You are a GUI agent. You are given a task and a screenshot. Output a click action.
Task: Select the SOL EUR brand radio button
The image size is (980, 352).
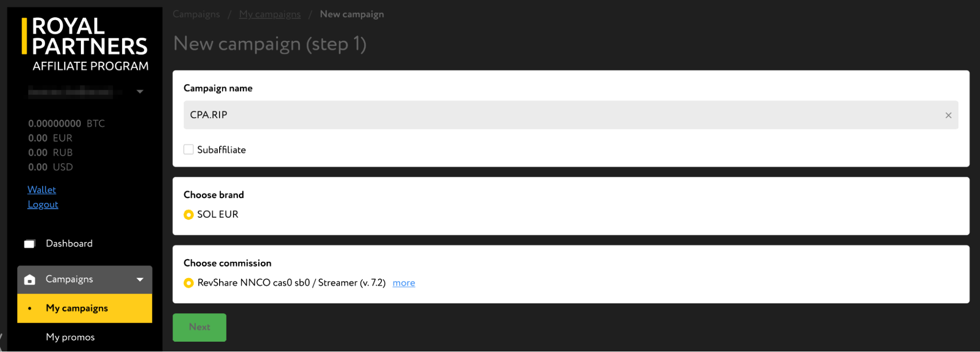click(188, 215)
